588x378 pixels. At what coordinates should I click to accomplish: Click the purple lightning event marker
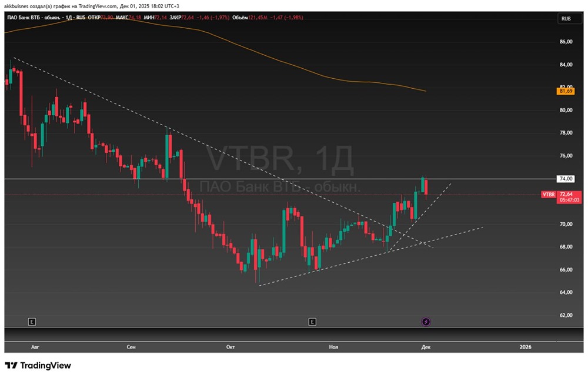point(426,322)
